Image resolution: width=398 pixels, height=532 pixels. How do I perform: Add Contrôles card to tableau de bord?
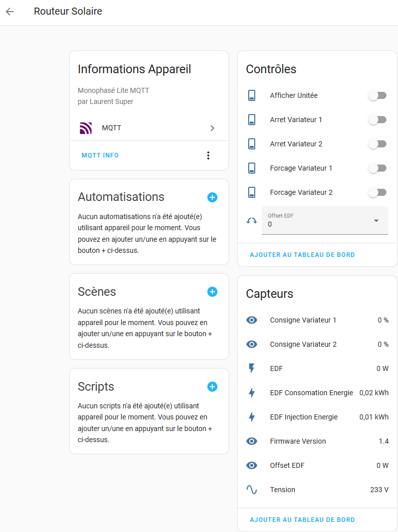pyautogui.click(x=302, y=255)
